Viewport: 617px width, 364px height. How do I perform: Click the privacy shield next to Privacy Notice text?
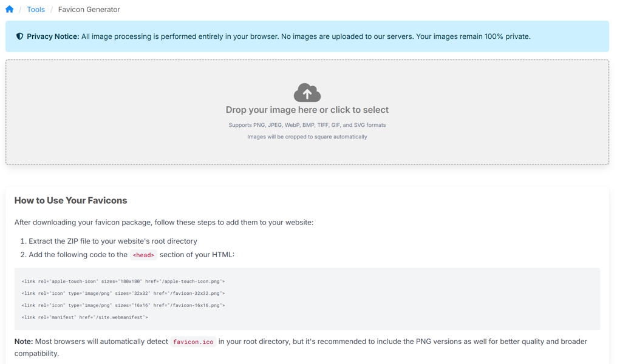[x=20, y=36]
